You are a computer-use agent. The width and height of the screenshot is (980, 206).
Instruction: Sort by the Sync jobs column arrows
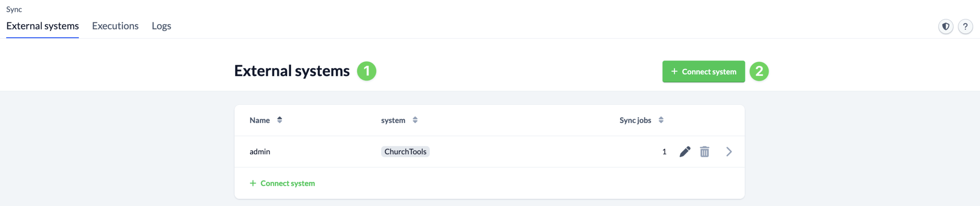(x=661, y=120)
